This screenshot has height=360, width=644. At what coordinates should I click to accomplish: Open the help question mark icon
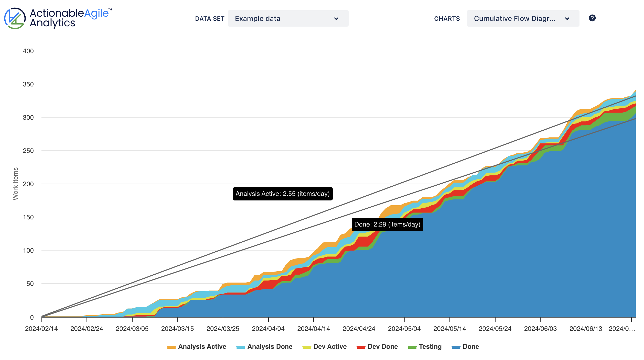[x=593, y=18]
